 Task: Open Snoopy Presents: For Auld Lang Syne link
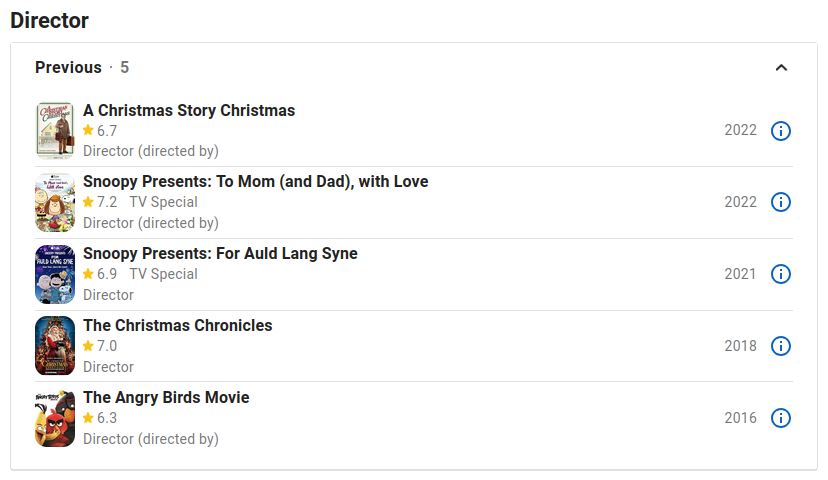(x=220, y=253)
